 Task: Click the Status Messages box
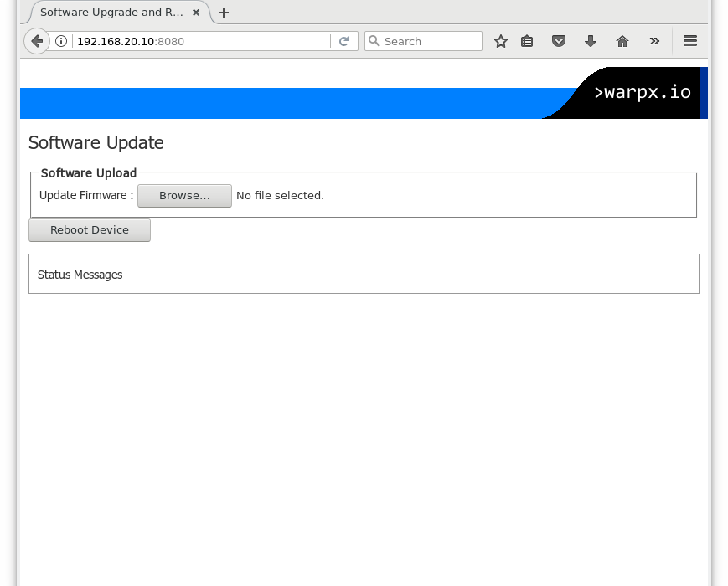[364, 274]
